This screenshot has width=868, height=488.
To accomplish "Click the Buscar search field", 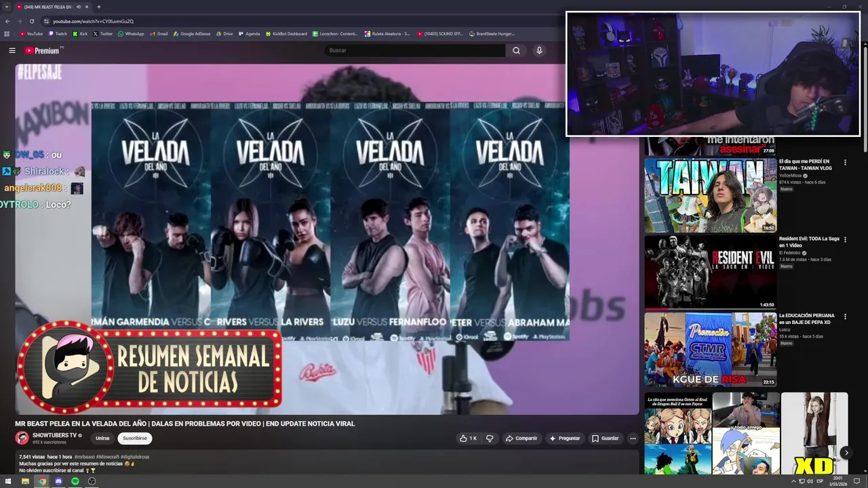I will click(415, 50).
